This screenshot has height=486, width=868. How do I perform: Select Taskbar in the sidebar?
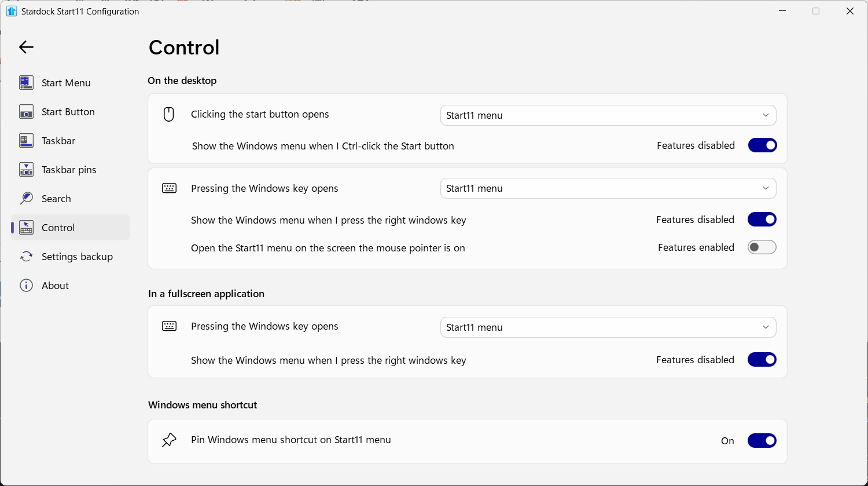[71, 141]
